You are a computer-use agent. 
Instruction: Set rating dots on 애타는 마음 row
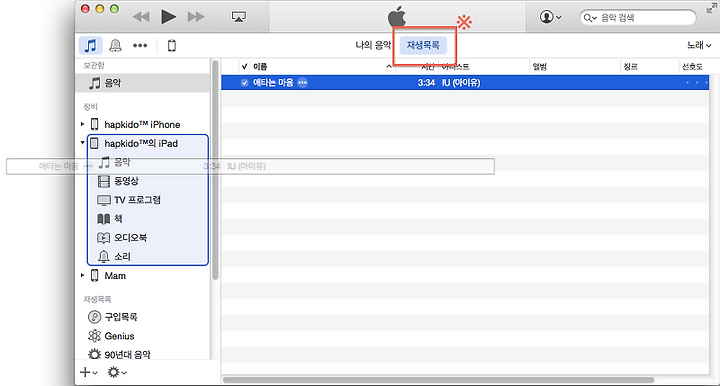click(x=697, y=83)
